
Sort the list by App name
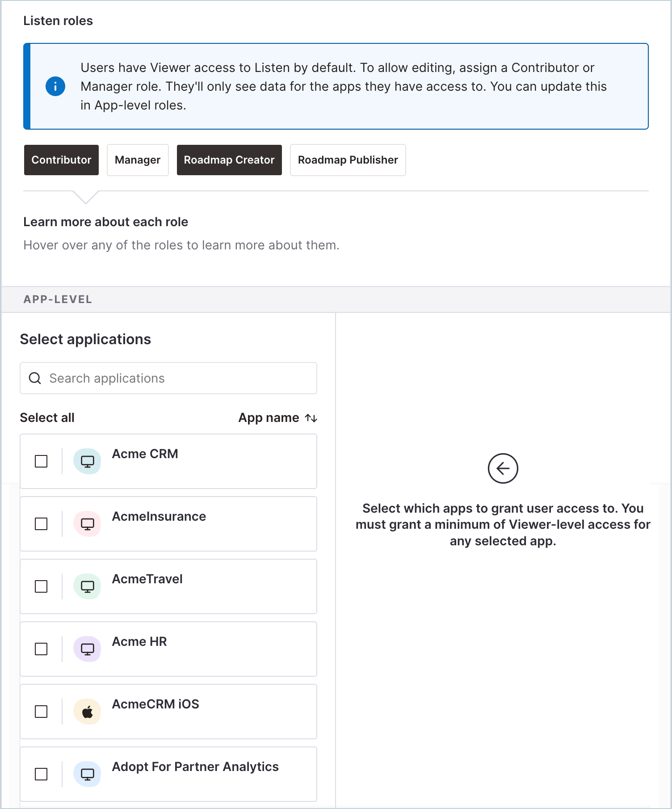point(277,418)
